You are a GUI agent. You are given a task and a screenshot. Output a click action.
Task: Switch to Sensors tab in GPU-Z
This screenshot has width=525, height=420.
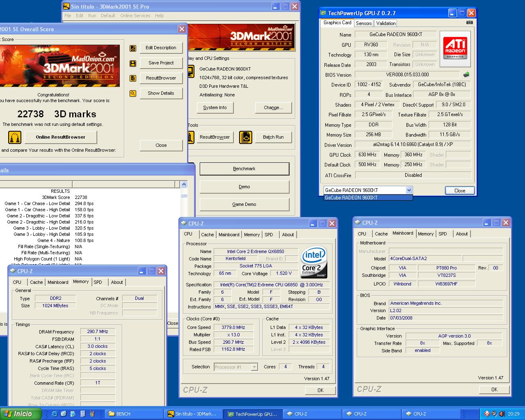pos(364,23)
